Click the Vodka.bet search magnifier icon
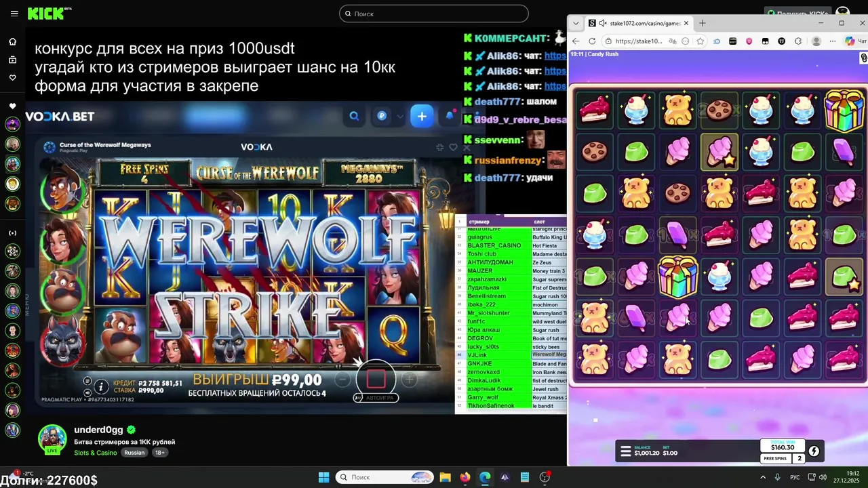Image resolution: width=868 pixels, height=488 pixels. pyautogui.click(x=354, y=117)
